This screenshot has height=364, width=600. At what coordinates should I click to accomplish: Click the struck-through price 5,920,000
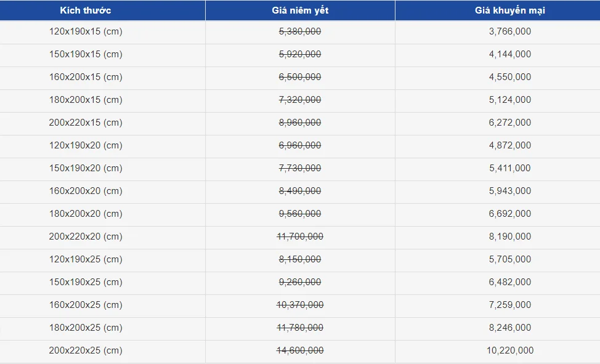(300, 54)
